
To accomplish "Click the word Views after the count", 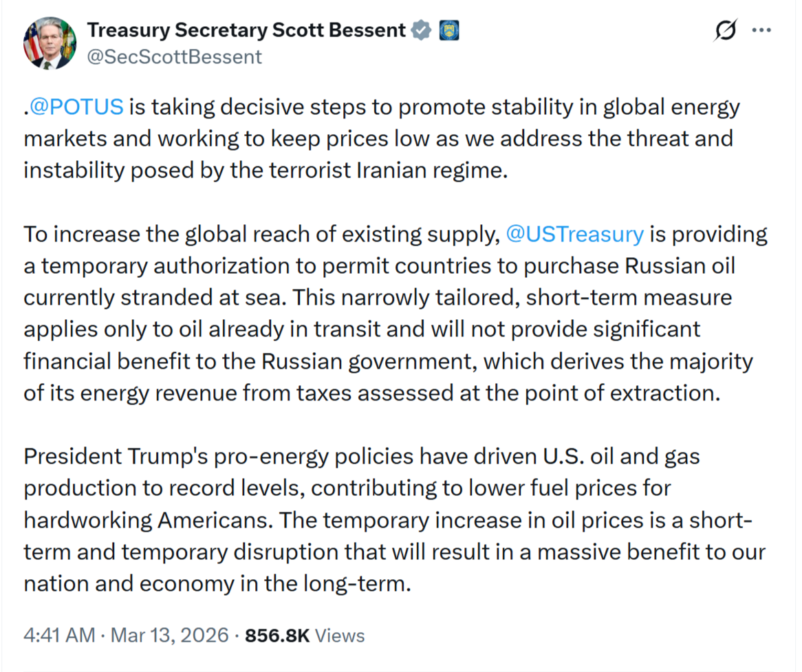I will tap(340, 636).
